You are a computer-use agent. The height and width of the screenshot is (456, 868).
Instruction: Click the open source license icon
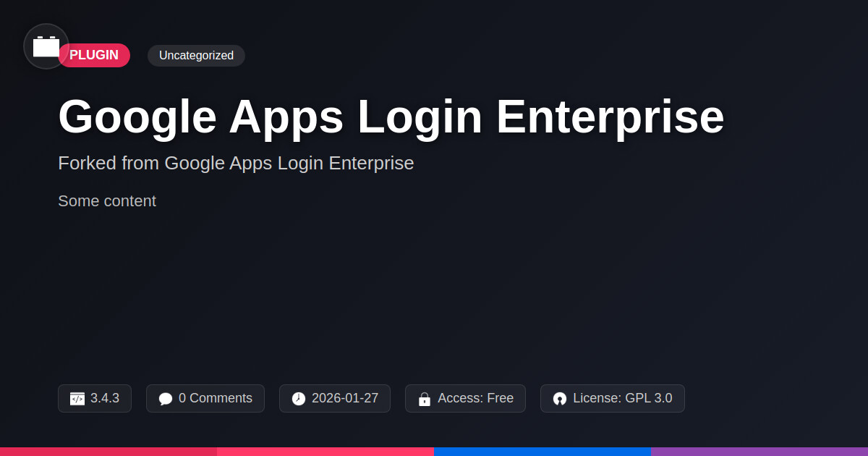pos(560,399)
